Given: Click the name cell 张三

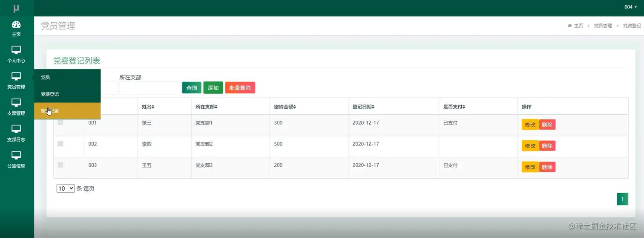Looking at the screenshot, I should click(x=147, y=123).
